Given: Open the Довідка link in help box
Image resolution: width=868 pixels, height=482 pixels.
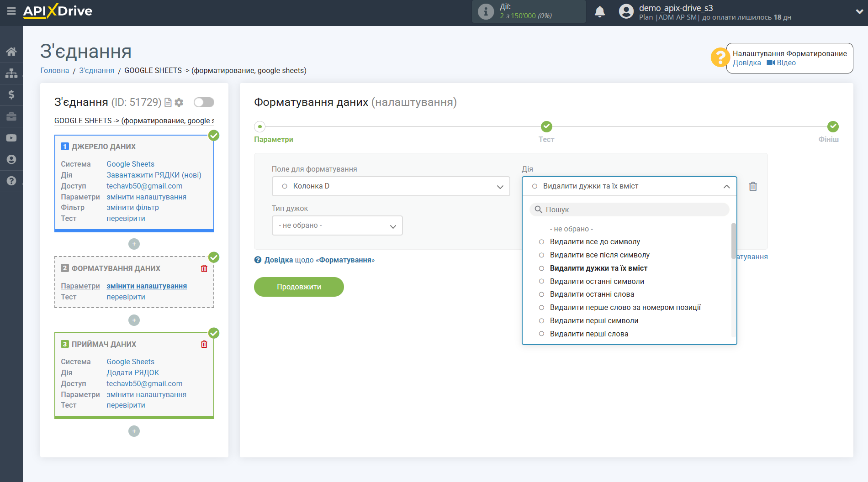Looking at the screenshot, I should coord(746,63).
